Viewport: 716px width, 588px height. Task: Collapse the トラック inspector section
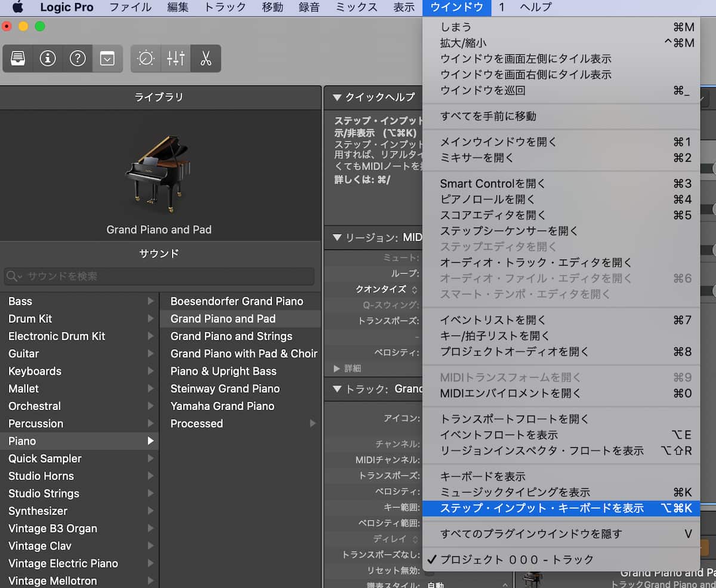point(337,389)
